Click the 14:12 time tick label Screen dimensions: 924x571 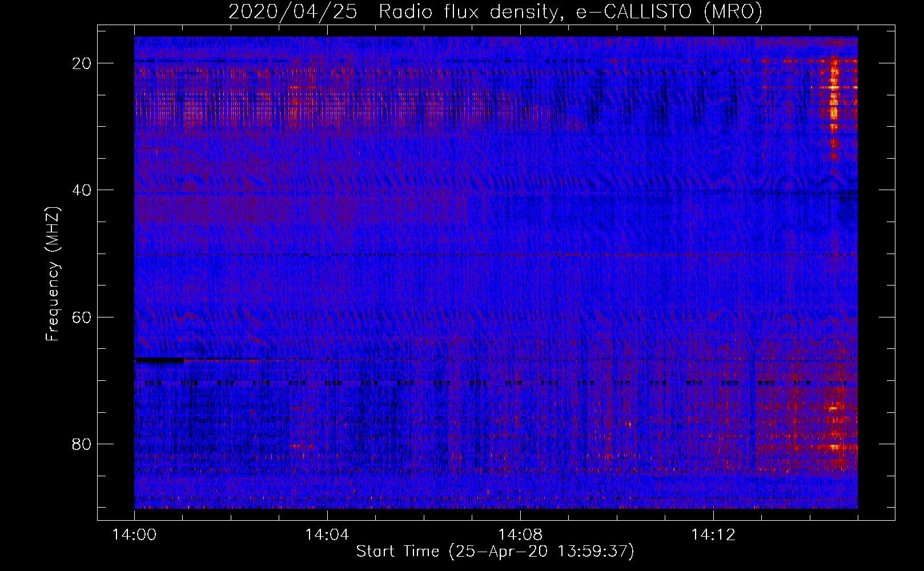(x=713, y=535)
